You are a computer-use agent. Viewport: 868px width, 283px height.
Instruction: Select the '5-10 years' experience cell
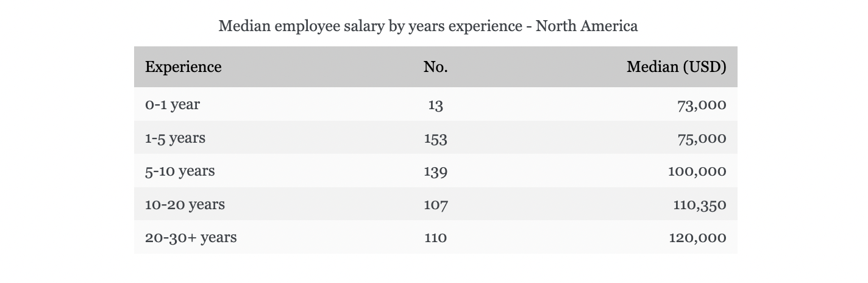tap(180, 171)
